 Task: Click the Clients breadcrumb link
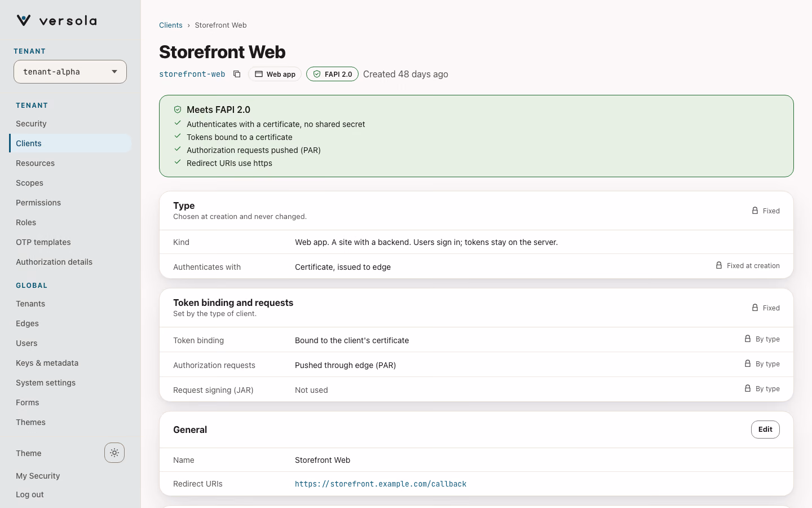click(x=171, y=25)
